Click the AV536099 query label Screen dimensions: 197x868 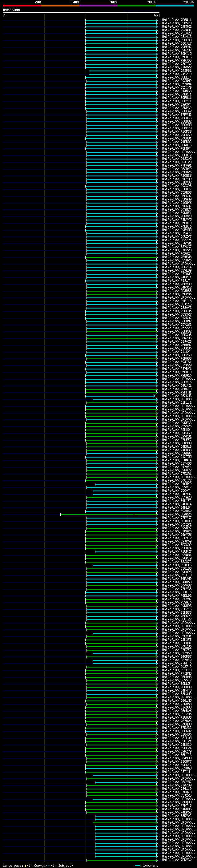tap(11, 10)
